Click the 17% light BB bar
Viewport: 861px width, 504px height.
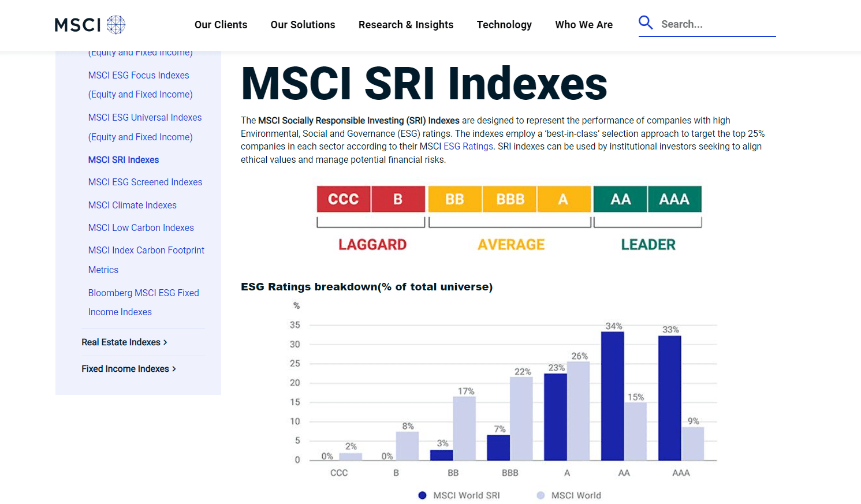point(464,428)
